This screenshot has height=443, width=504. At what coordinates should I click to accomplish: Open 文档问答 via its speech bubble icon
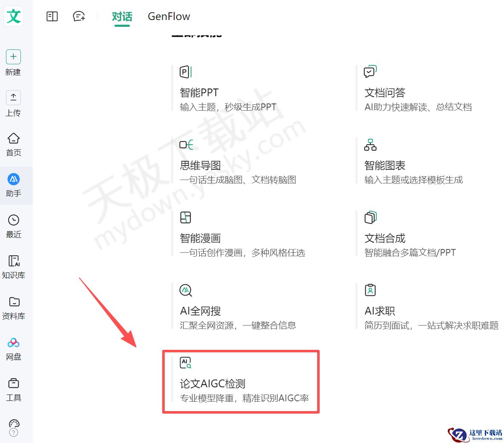pos(370,72)
